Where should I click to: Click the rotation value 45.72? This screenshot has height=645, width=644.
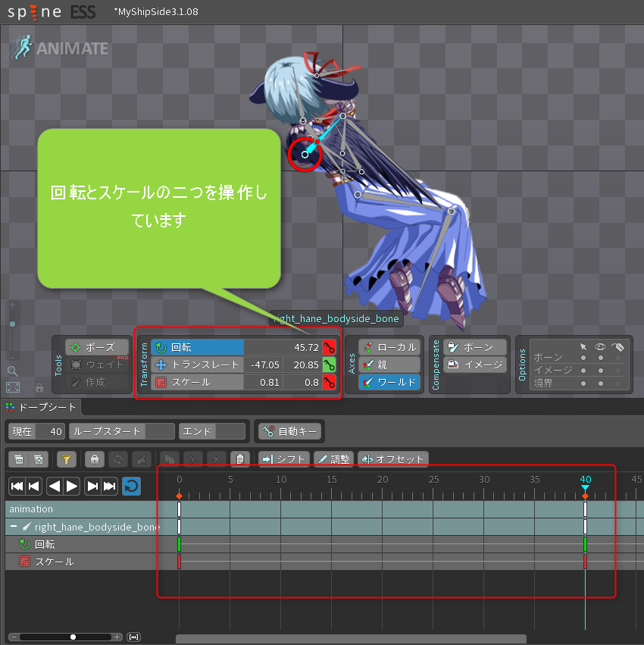click(283, 347)
